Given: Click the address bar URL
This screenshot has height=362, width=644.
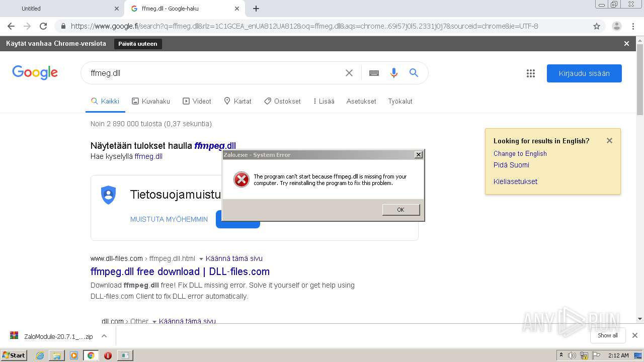Looking at the screenshot, I should coord(304,26).
